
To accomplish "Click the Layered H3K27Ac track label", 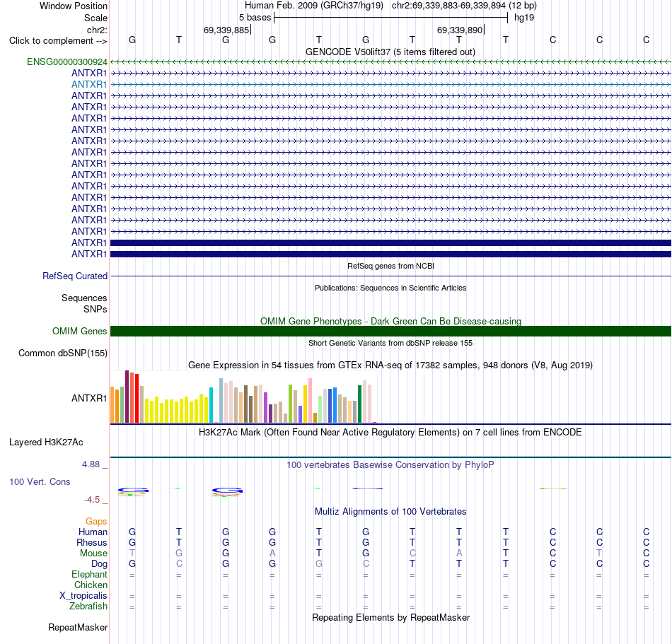I will 46,443.
